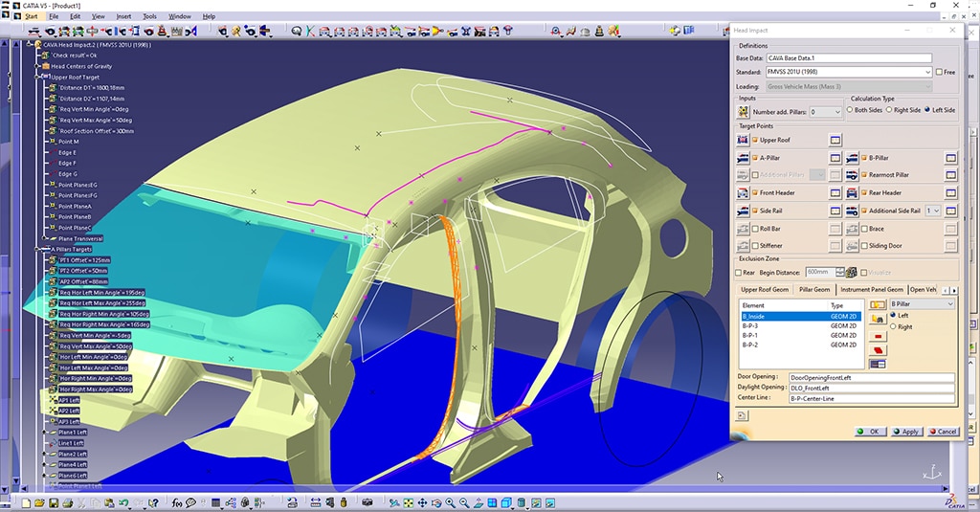Click the add geometry selection icon beside element list
This screenshot has width=980, height=512.
tap(878, 304)
